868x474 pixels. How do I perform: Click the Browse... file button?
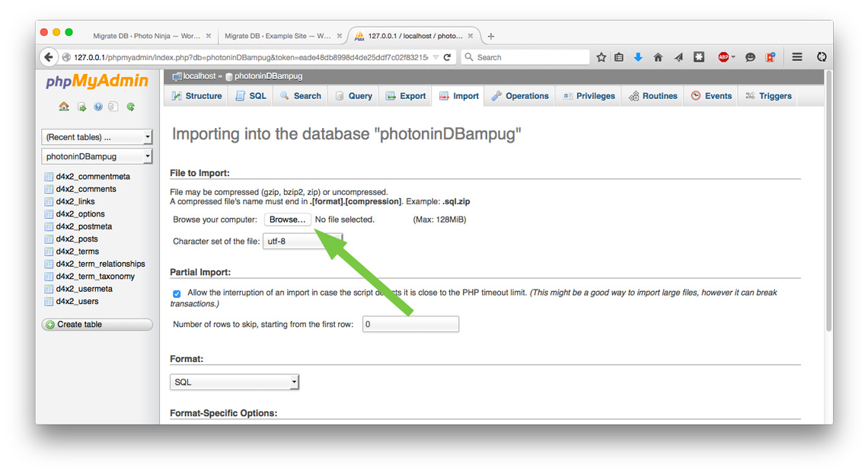[287, 219]
